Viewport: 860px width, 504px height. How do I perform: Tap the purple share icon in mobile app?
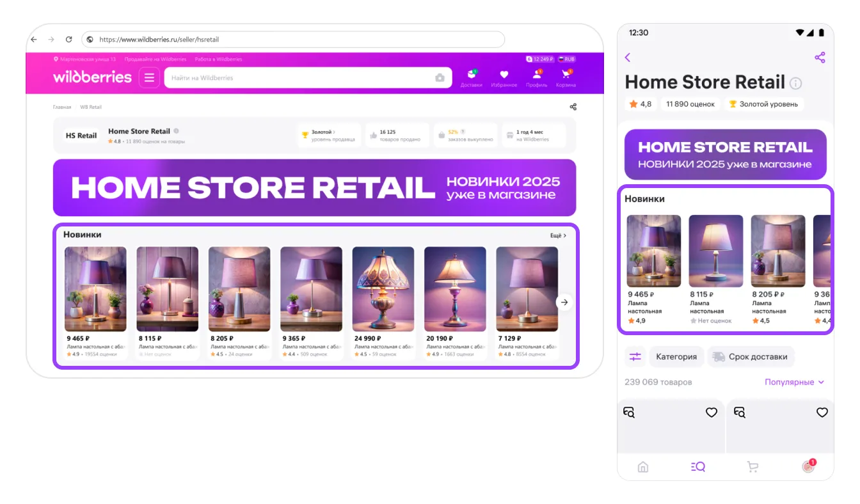[820, 58]
